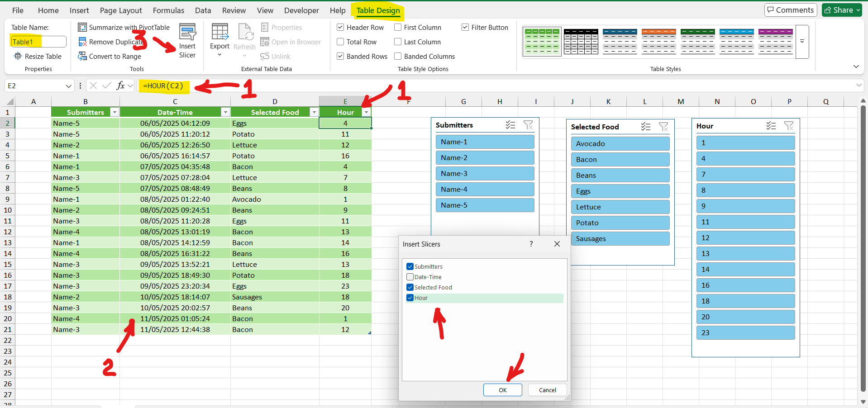Viewport: 868px width, 408px height.
Task: Click Cancel in Insert Slicers dialog
Action: pyautogui.click(x=548, y=390)
